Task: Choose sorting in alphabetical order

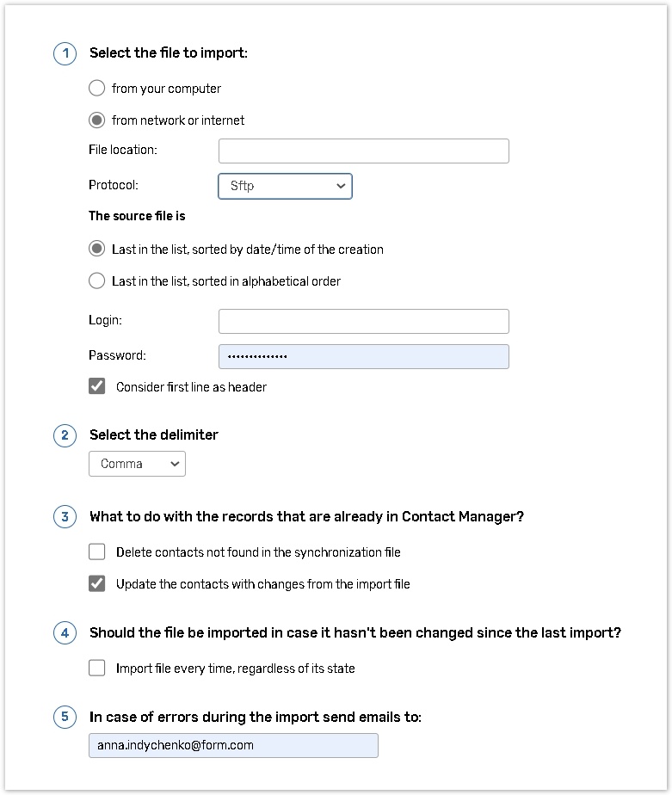Action: (97, 281)
